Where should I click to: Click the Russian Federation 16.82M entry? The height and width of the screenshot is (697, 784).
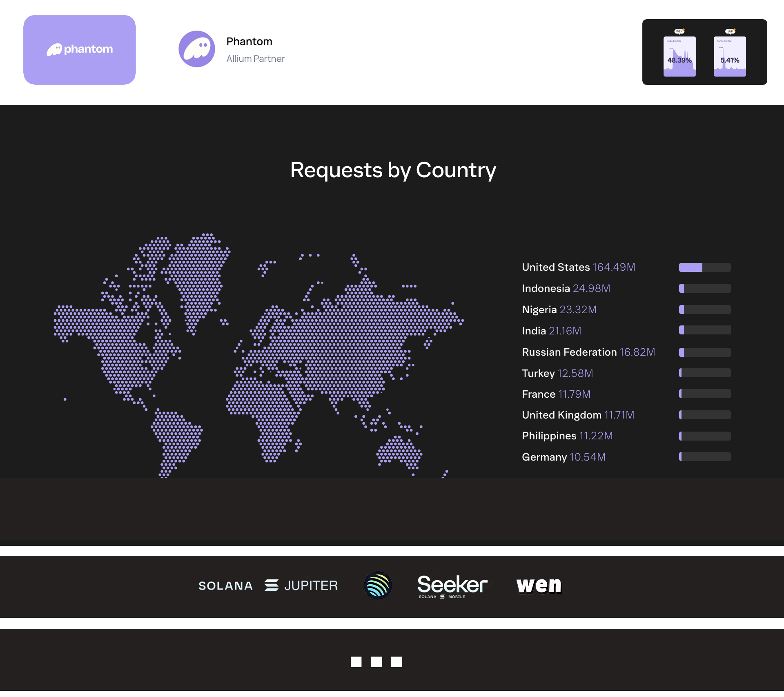588,352
